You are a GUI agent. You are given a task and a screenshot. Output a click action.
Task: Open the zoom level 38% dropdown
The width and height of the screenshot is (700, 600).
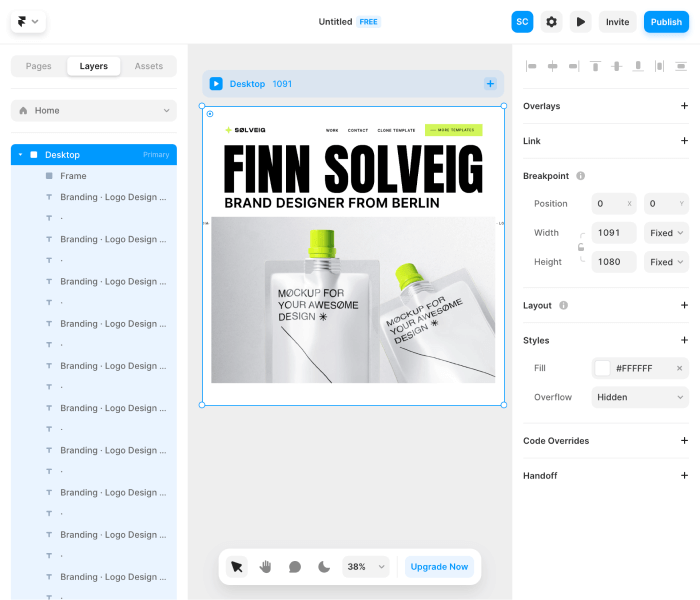click(x=366, y=566)
